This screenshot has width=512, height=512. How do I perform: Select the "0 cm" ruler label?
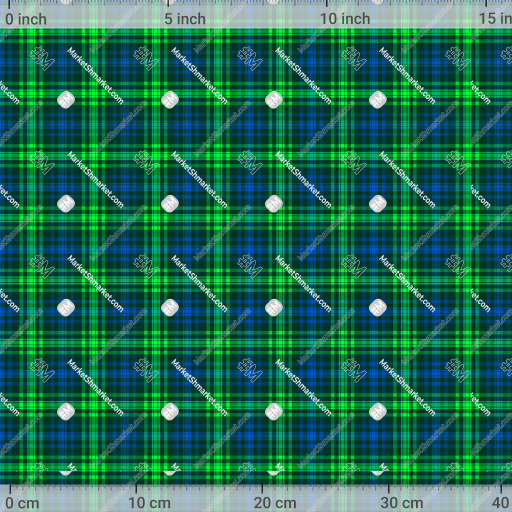point(22,503)
